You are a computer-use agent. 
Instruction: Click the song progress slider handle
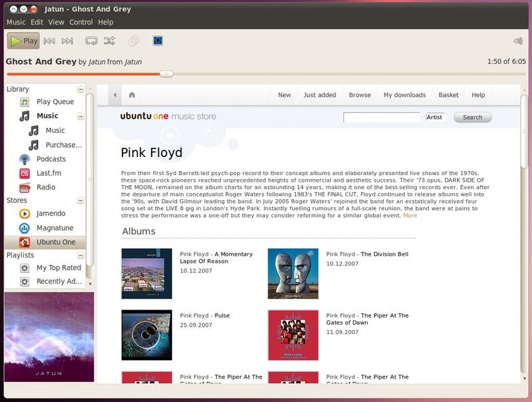pos(167,74)
